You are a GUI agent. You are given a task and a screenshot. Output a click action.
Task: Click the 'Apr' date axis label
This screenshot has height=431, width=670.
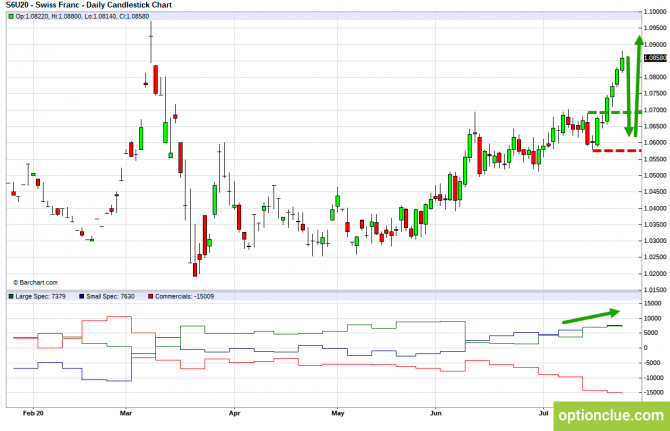(235, 413)
